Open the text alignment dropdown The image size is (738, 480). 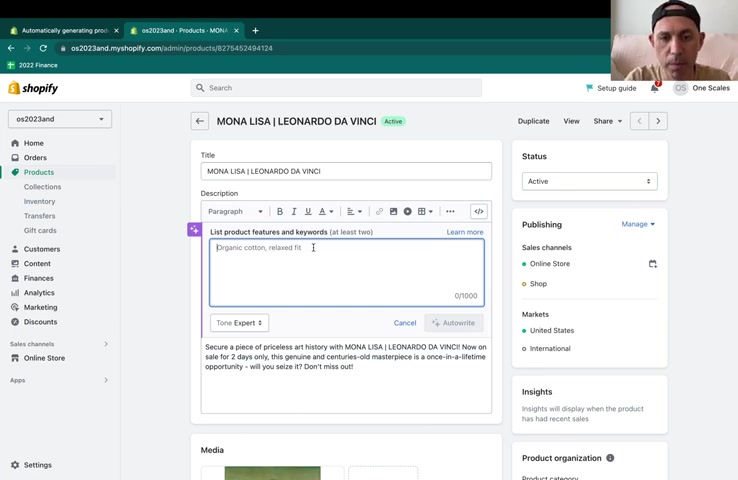pos(354,212)
